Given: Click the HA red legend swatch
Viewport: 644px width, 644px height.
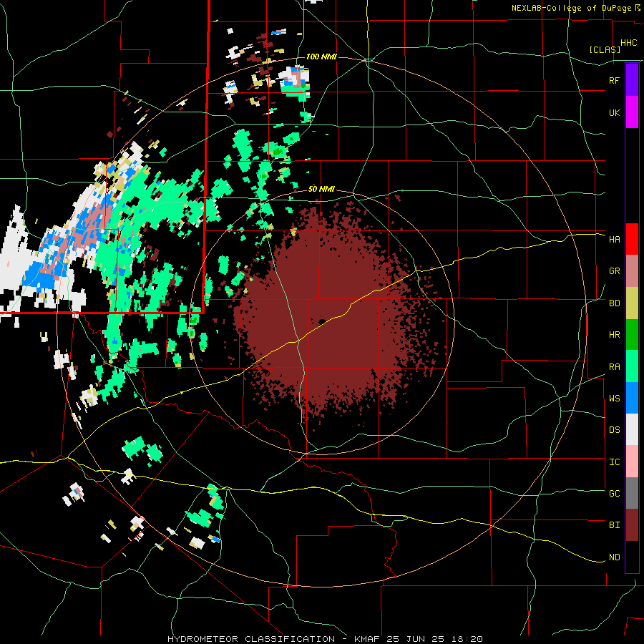Looking at the screenshot, I should click(x=632, y=239).
